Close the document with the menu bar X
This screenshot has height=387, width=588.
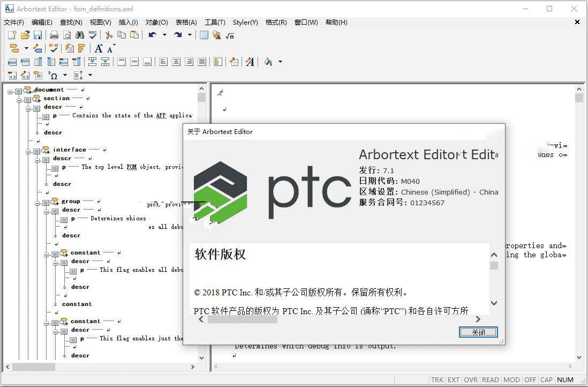577,22
